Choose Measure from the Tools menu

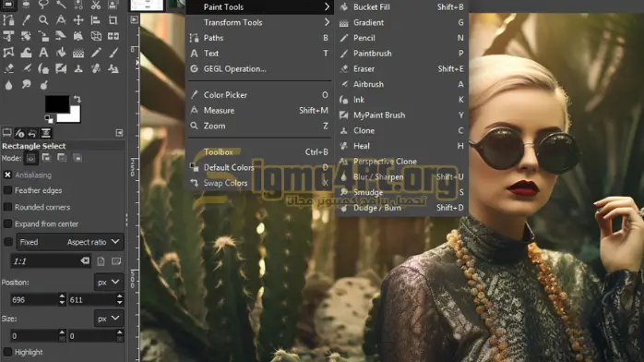pos(259,110)
